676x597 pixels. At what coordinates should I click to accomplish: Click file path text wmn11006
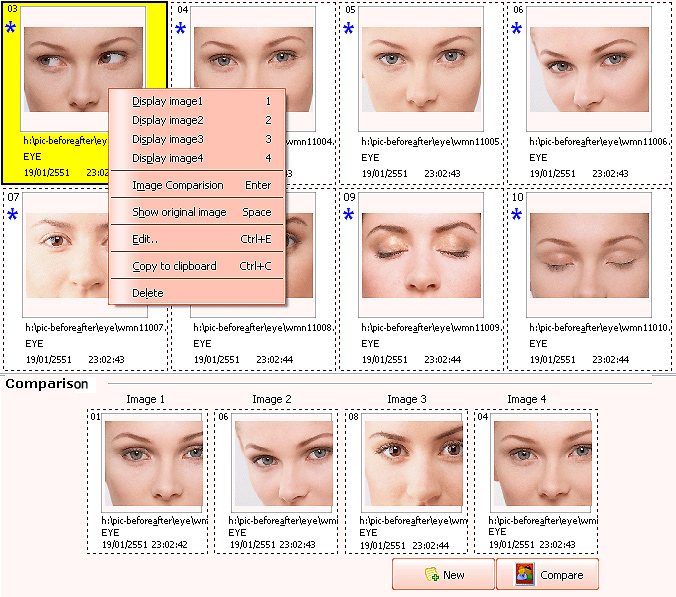(x=598, y=142)
